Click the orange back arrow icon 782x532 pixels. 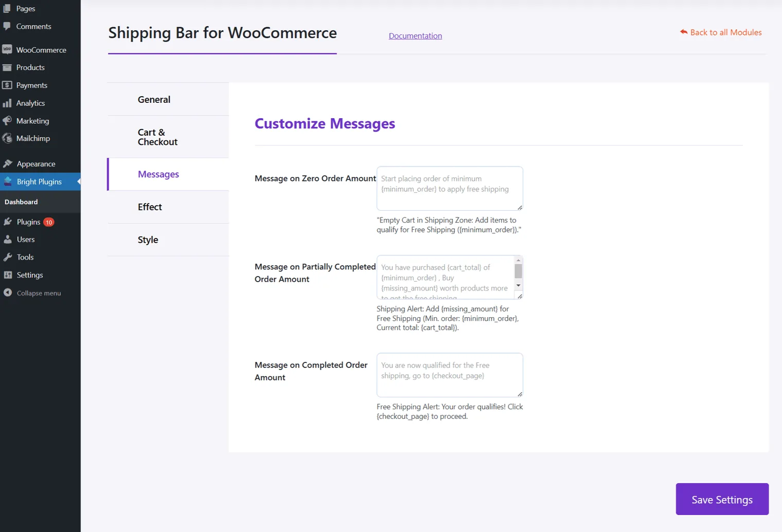684,32
